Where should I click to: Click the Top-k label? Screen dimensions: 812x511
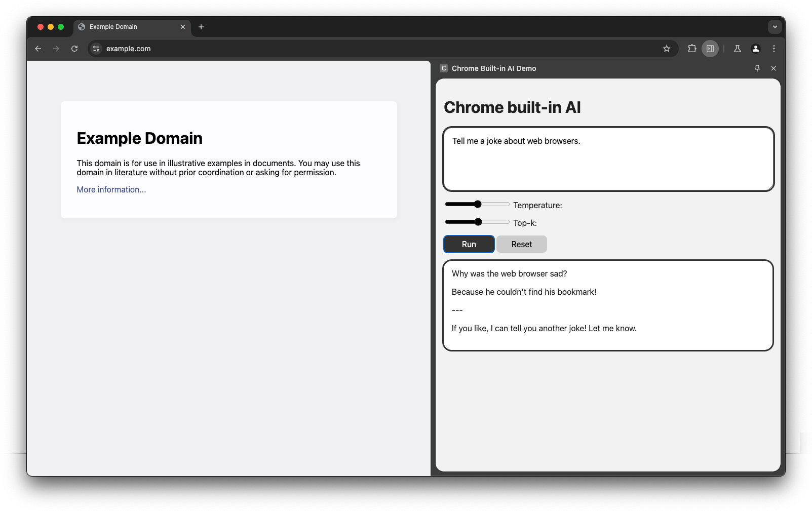pos(525,223)
